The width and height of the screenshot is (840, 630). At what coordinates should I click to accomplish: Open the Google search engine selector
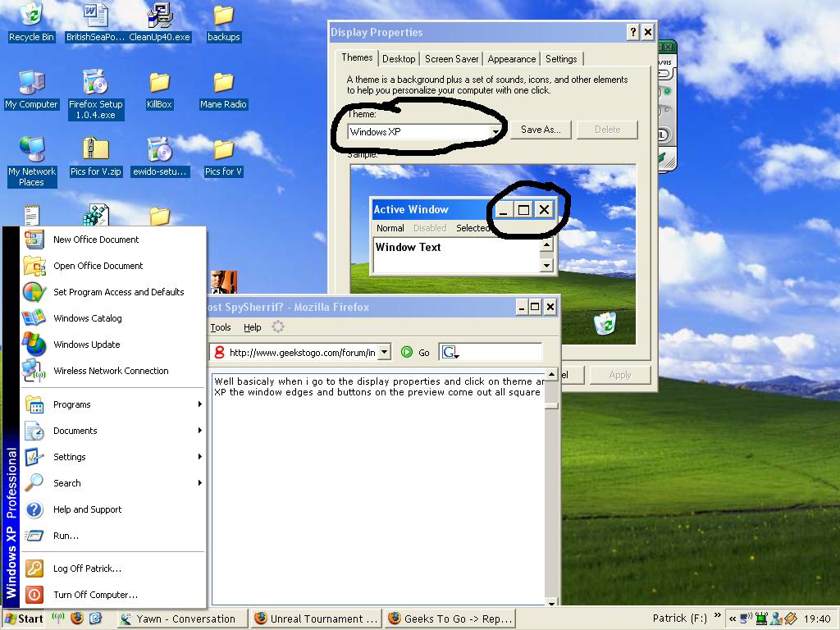449,352
